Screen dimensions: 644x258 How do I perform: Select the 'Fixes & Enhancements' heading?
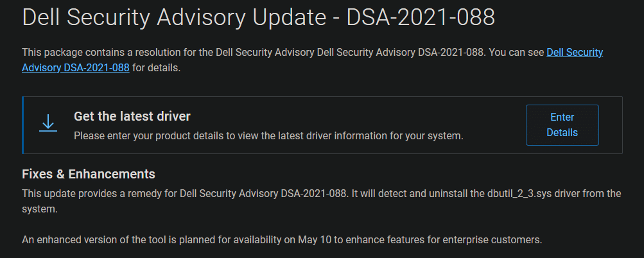click(x=89, y=174)
